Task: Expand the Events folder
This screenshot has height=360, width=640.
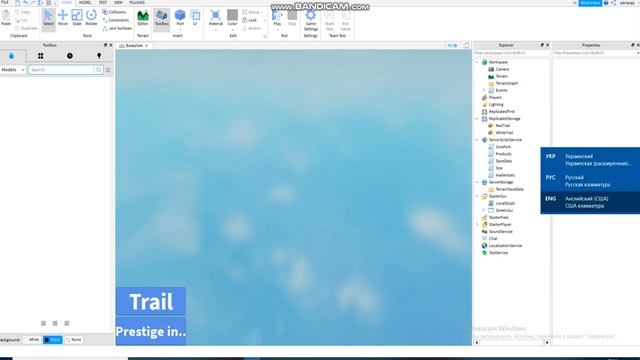Action: pos(484,90)
